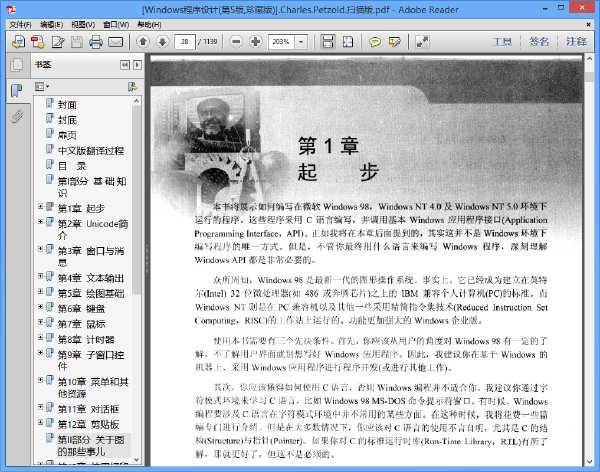Click the Create PDF online toolbar icon
The image size is (600, 472).
pyautogui.click(x=18, y=42)
